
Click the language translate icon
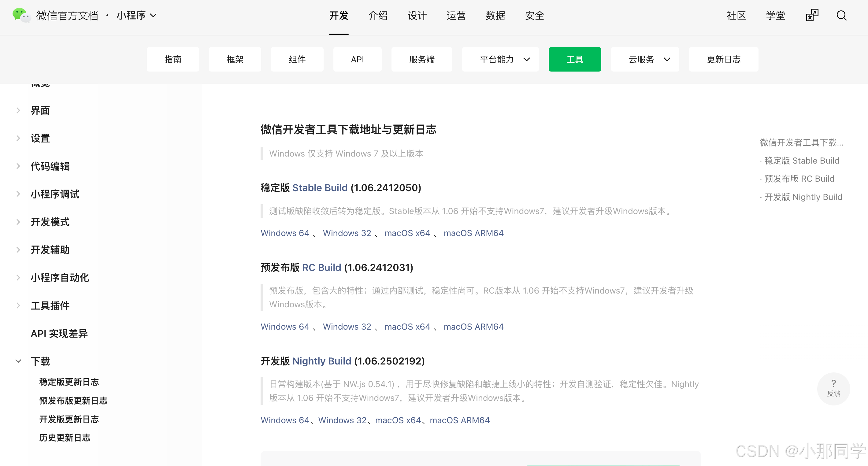click(x=812, y=16)
